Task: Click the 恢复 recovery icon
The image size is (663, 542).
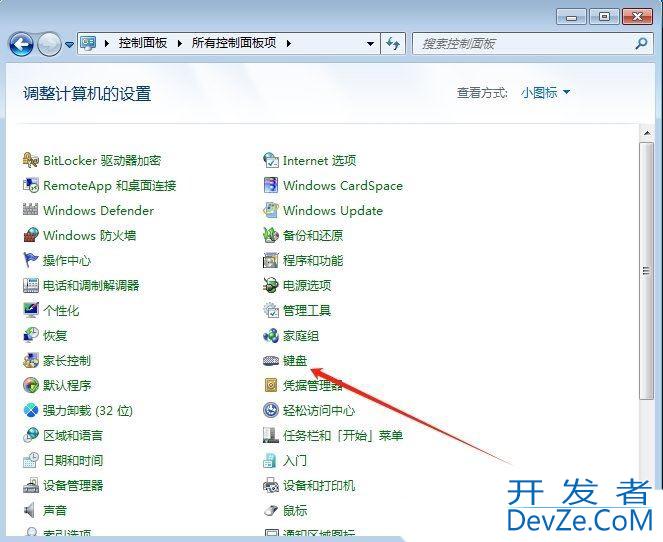Action: point(31,335)
